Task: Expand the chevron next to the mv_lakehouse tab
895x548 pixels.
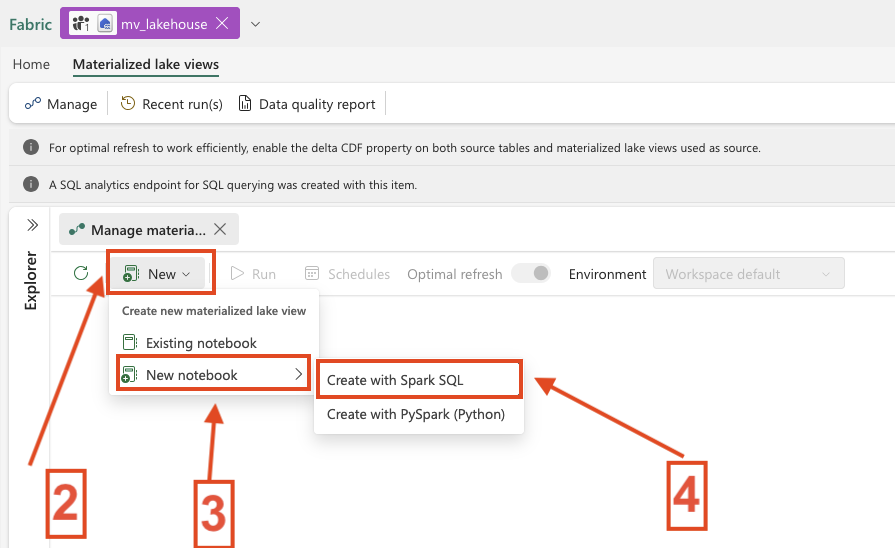Action: [x=256, y=24]
